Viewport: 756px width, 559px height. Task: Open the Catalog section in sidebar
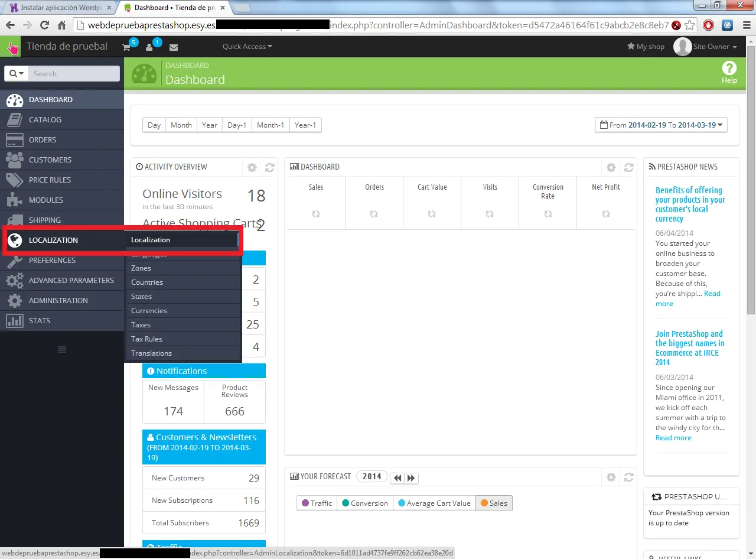pyautogui.click(x=62, y=119)
